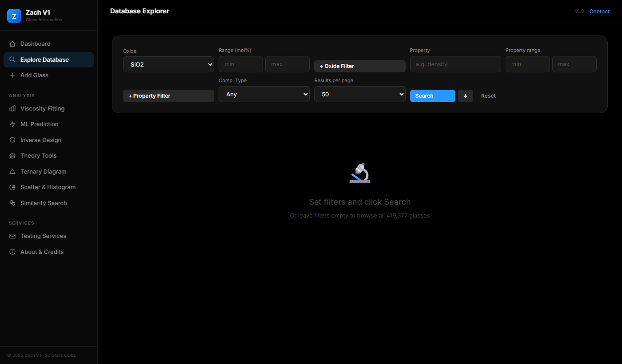Click the Inverse Design refresh icon
Screen dimensions: 622x364
[x=12, y=140]
